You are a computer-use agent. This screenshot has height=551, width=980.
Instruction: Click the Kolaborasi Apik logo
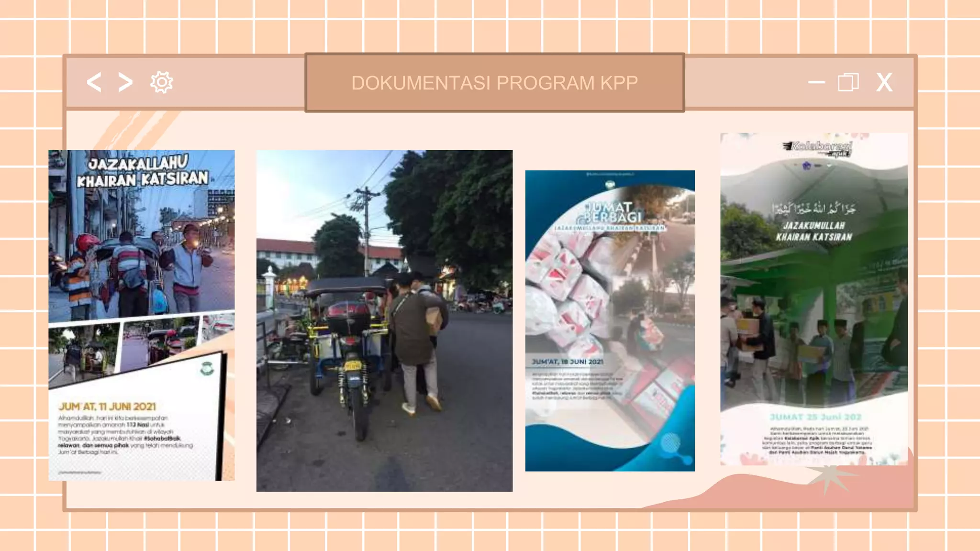pos(817,148)
